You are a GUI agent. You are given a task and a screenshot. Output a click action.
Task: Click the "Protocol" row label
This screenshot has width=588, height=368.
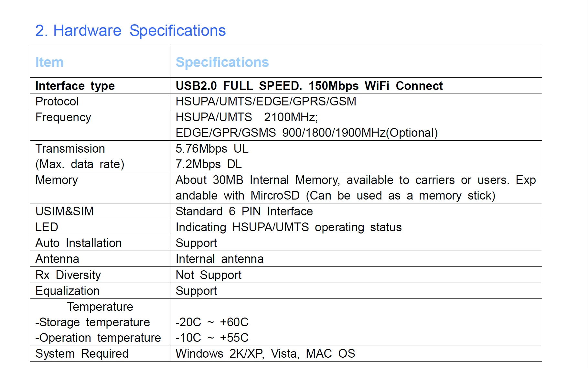tap(57, 102)
